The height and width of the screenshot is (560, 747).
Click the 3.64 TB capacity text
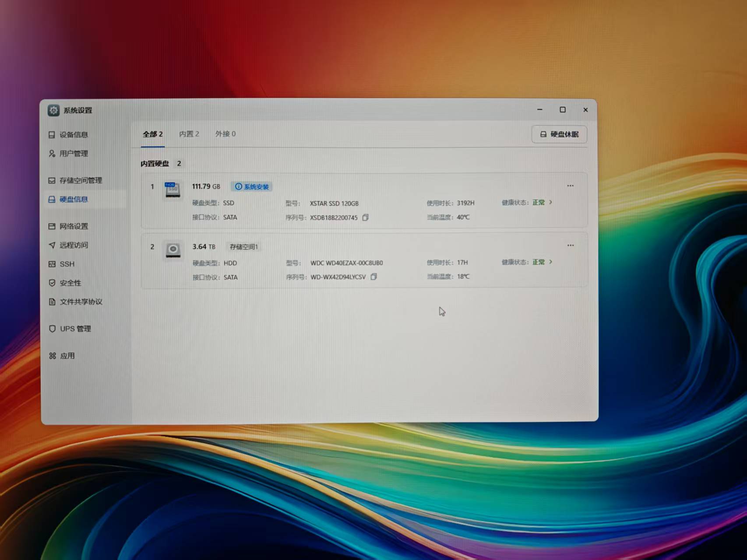tap(204, 247)
